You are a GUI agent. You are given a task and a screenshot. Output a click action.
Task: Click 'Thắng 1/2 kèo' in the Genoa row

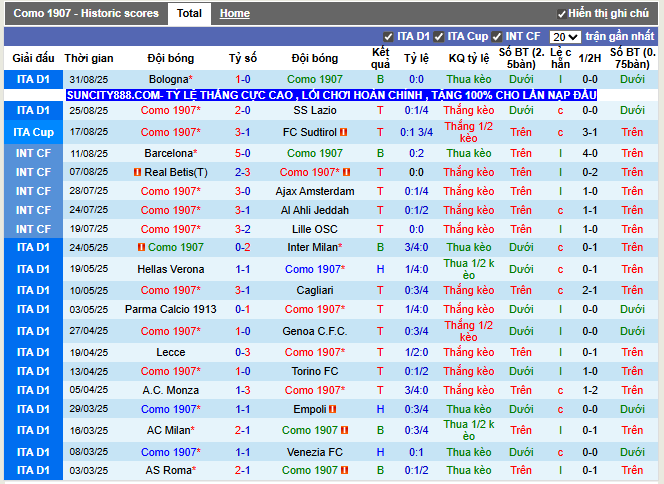tap(469, 331)
